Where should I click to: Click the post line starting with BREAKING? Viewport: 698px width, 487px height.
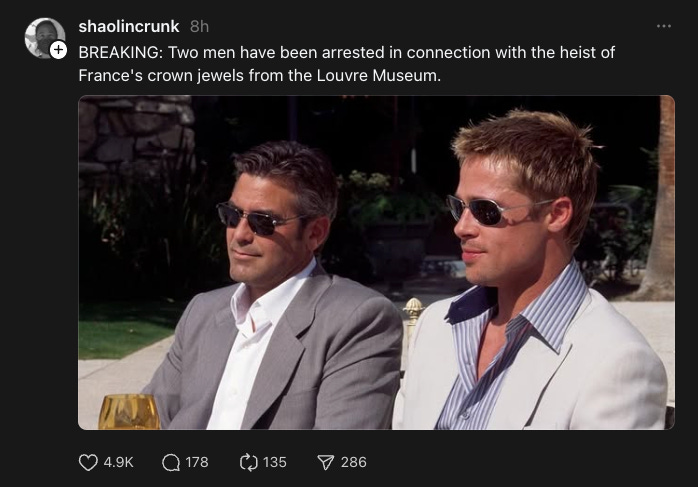[x=346, y=53]
